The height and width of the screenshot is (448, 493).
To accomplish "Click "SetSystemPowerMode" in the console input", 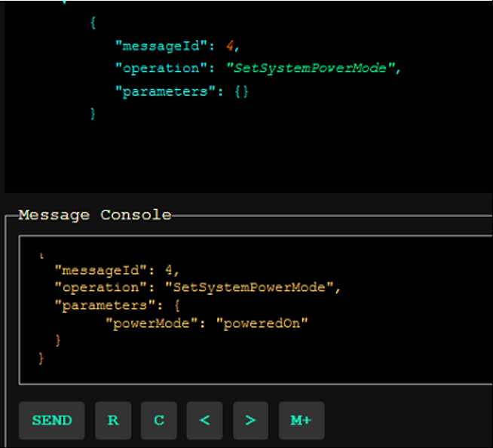I will [249, 287].
